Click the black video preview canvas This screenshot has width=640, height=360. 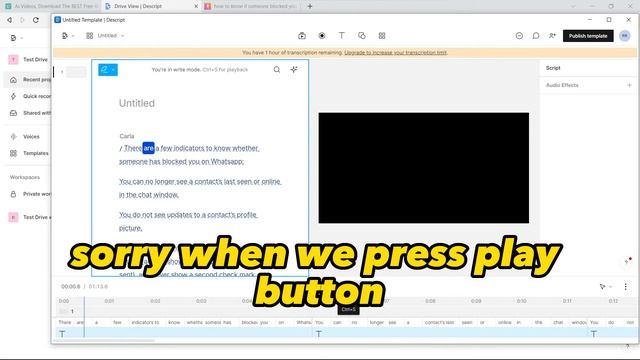(424, 168)
